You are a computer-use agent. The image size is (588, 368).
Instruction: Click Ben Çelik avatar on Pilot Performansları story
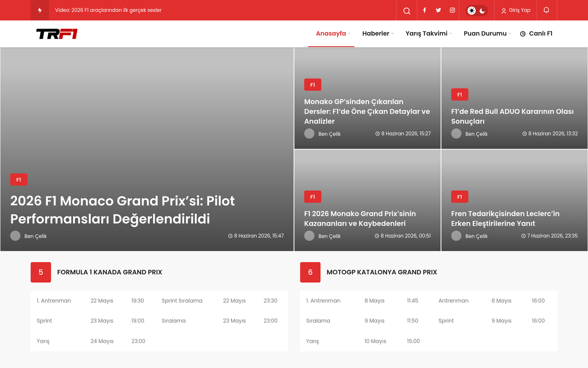coord(16,236)
